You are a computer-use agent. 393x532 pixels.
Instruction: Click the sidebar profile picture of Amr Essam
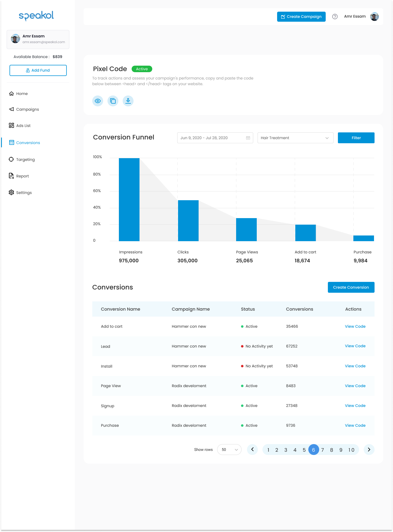[x=15, y=39]
